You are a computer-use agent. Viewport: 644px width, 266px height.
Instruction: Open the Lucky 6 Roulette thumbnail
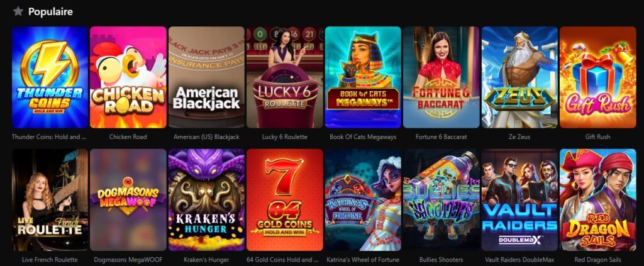click(x=285, y=77)
